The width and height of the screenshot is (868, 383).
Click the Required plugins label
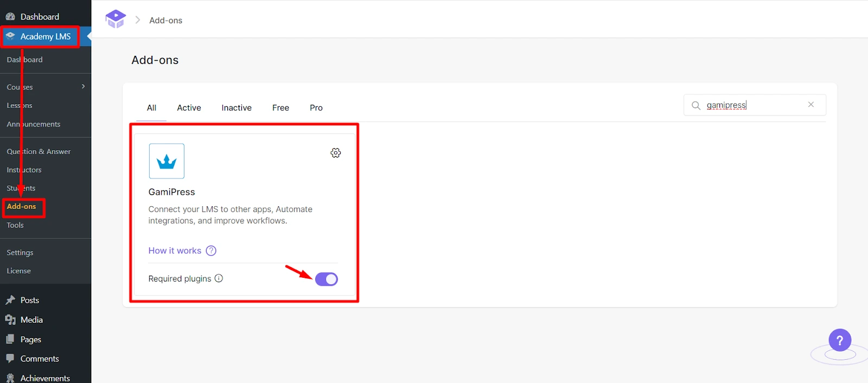pos(180,279)
